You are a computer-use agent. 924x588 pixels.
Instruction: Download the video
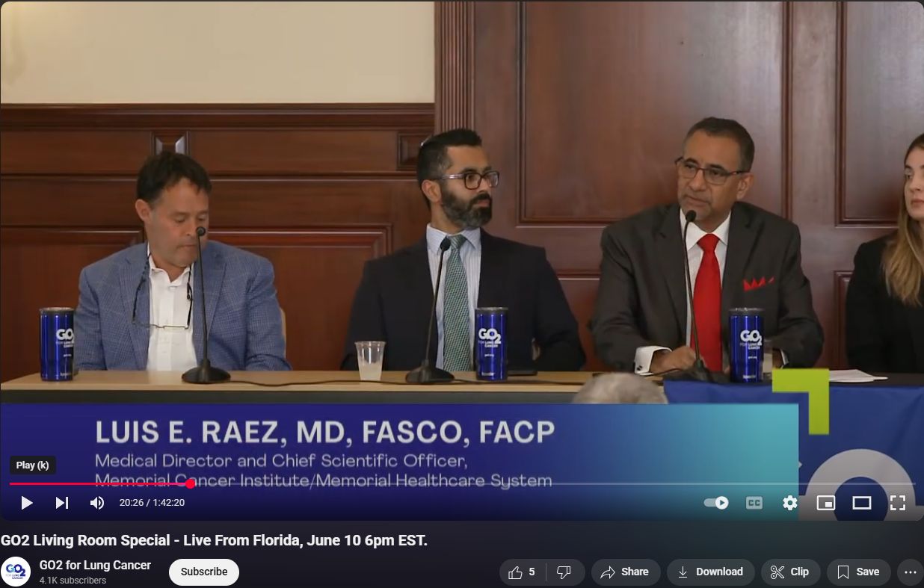[x=710, y=572]
